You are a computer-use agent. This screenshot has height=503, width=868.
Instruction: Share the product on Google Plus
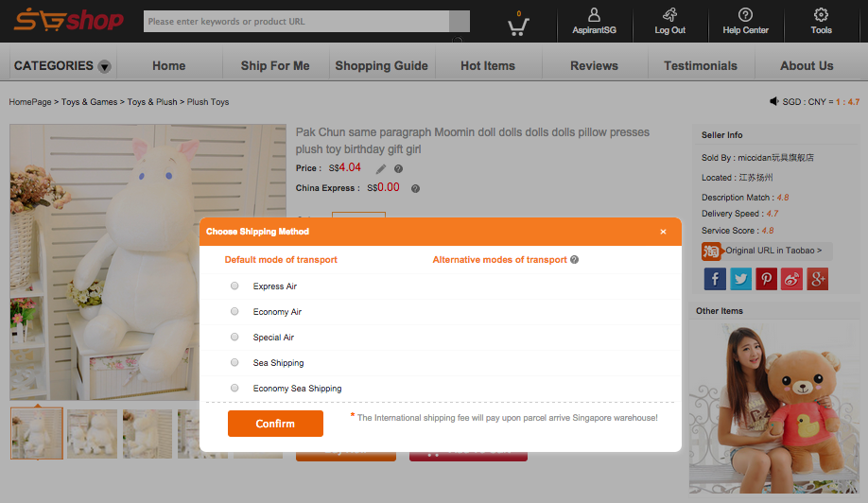pos(817,279)
